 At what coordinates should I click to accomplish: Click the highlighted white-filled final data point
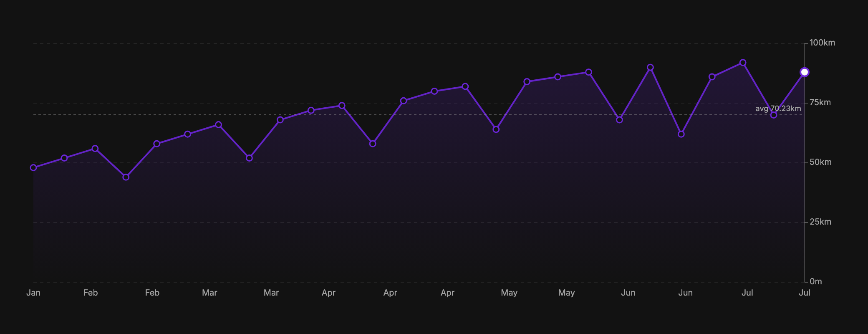(x=805, y=72)
